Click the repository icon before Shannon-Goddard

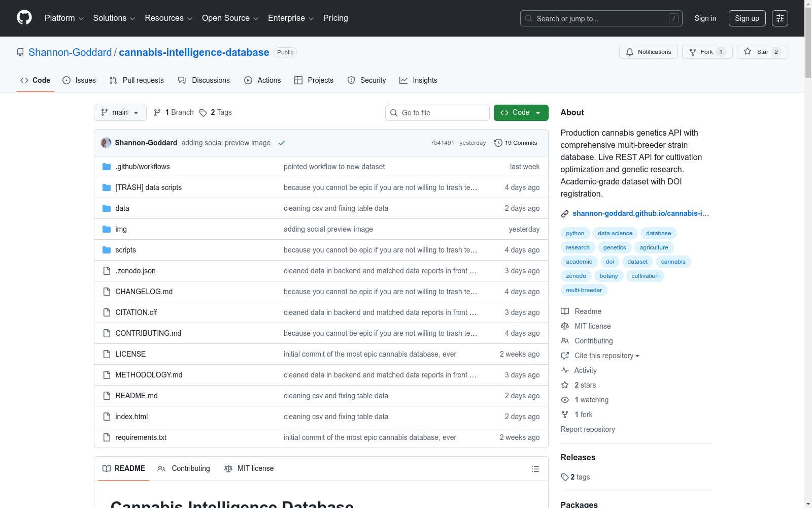[x=20, y=52]
